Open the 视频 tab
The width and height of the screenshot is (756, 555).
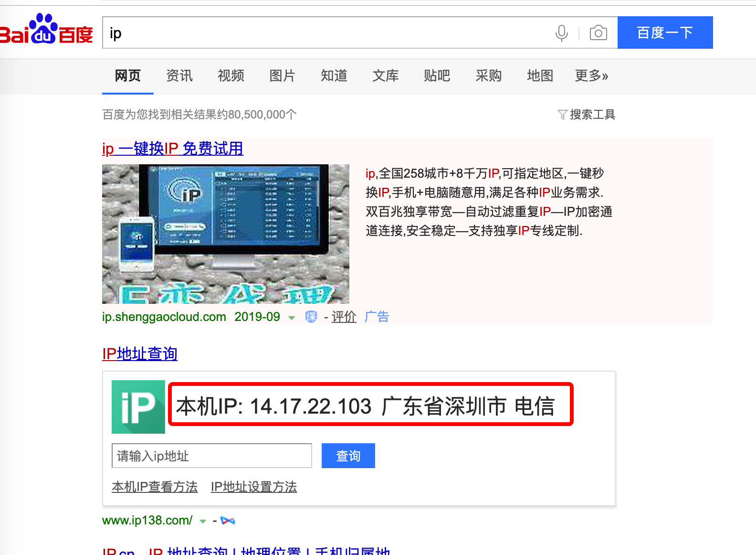(231, 75)
